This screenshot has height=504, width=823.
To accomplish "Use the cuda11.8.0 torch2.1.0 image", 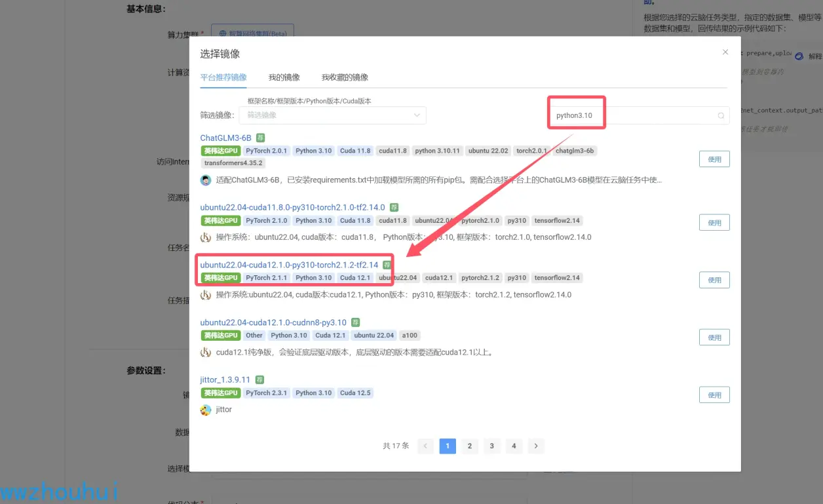I will [x=714, y=223].
